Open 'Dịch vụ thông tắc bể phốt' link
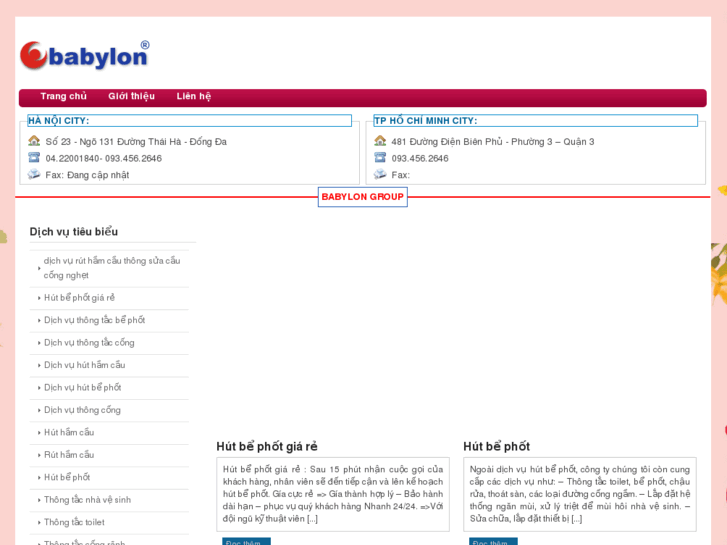This screenshot has height=545, width=727. [95, 320]
